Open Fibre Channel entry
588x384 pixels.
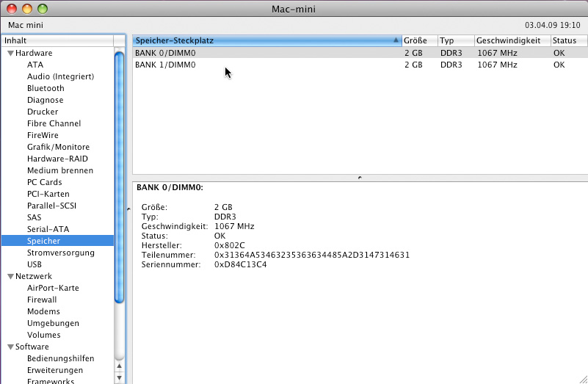pos(54,123)
